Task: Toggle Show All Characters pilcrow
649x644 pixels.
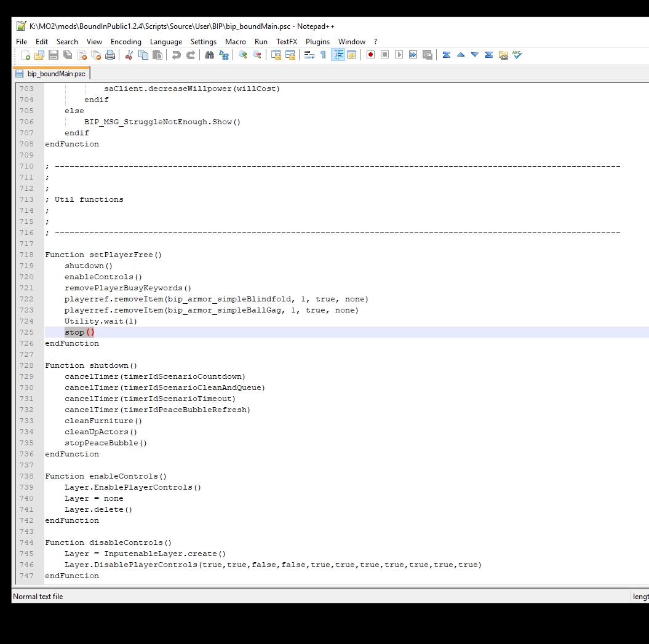Action: point(323,55)
